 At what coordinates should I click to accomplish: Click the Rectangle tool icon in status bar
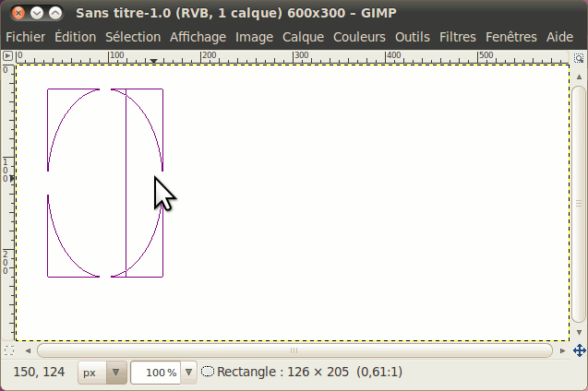click(x=208, y=373)
